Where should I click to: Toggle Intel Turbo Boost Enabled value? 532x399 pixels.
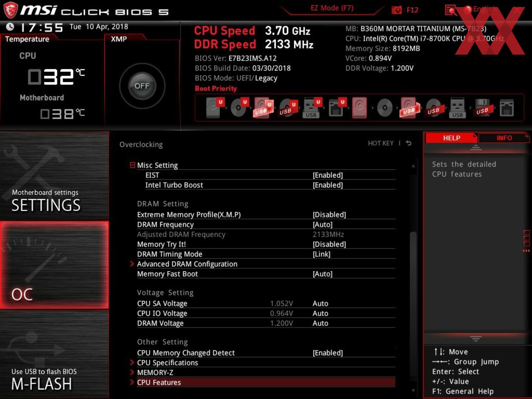pyautogui.click(x=328, y=185)
